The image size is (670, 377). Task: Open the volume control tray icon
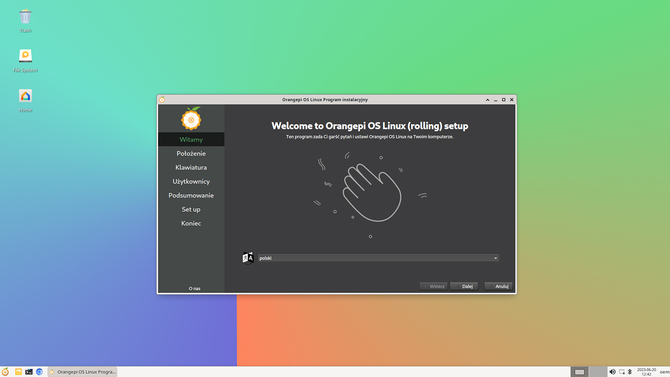[612, 372]
